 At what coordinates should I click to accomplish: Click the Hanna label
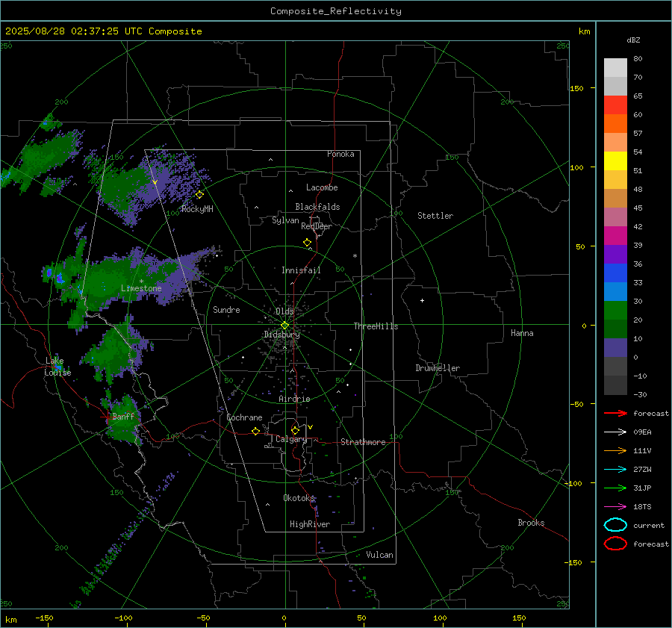[x=522, y=333]
